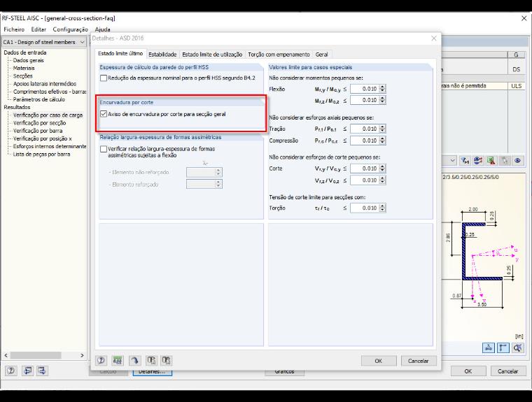Click the ULS cell in the results table
532x402 pixels.
point(517,86)
